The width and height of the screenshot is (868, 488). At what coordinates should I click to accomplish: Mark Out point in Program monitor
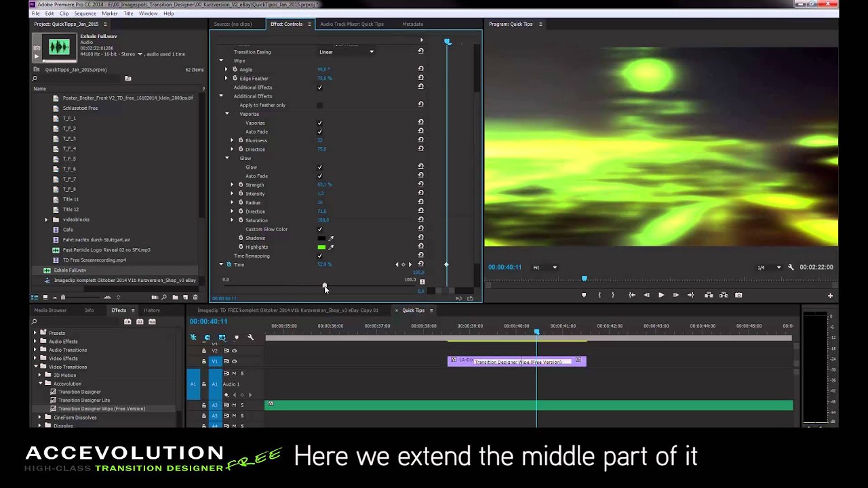(x=613, y=295)
